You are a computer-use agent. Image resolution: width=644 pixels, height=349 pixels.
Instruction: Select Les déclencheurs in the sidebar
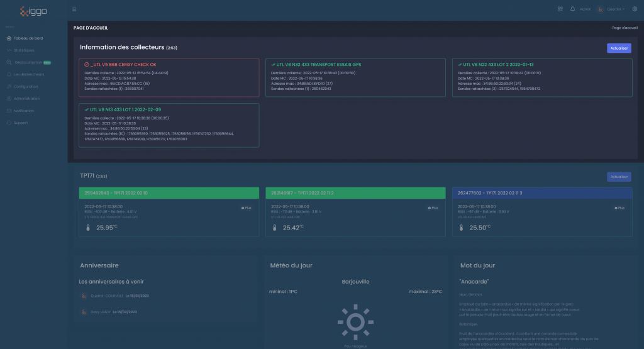pyautogui.click(x=29, y=74)
